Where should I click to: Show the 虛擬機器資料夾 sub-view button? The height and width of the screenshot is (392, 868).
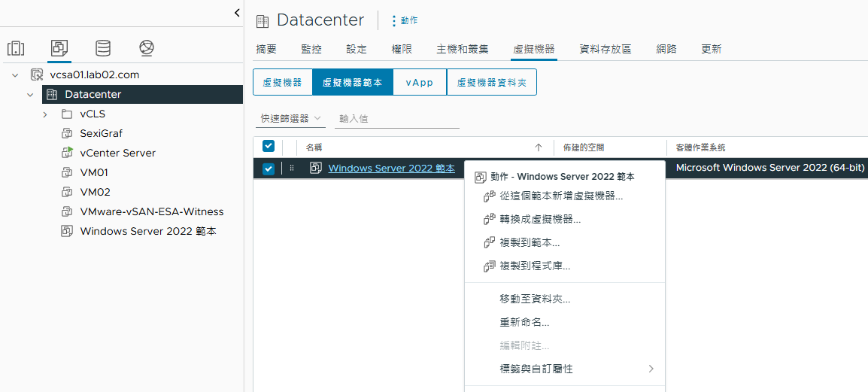[x=492, y=83]
